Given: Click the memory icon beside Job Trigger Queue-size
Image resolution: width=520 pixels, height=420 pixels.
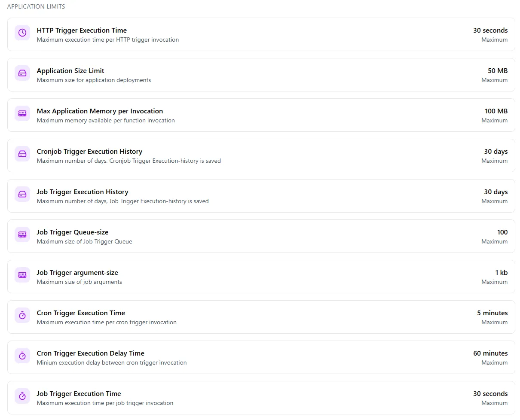Looking at the screenshot, I should coord(22,234).
